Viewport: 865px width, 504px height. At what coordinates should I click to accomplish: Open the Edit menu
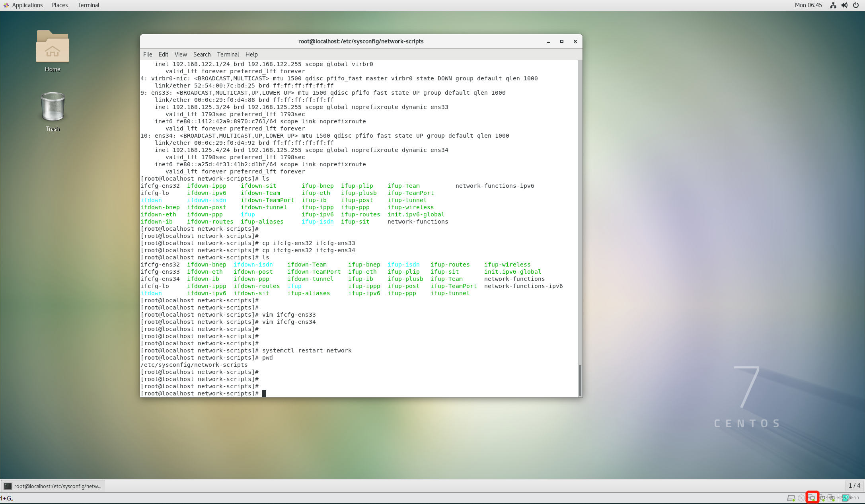click(163, 54)
